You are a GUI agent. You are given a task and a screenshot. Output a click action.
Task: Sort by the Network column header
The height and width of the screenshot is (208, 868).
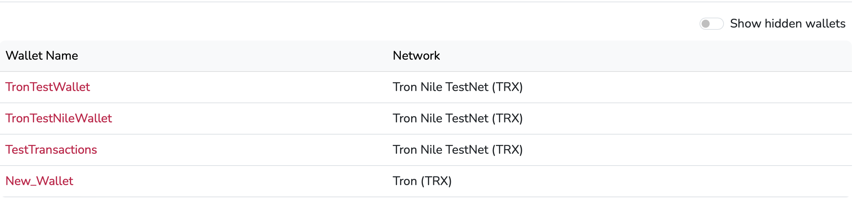click(x=416, y=56)
